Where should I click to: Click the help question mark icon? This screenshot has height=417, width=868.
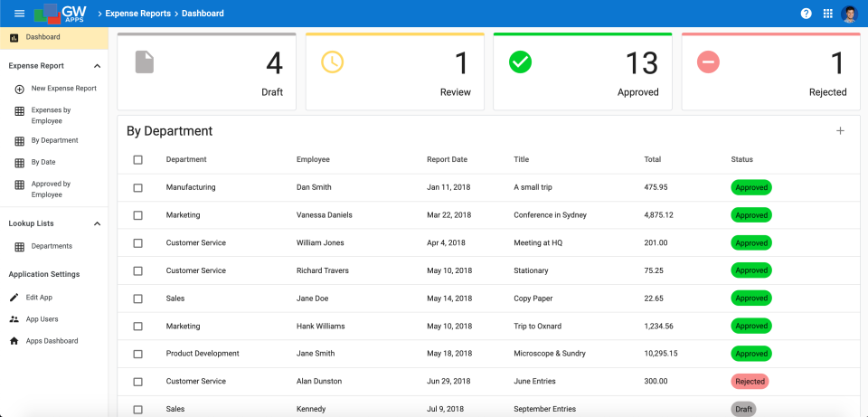(806, 14)
